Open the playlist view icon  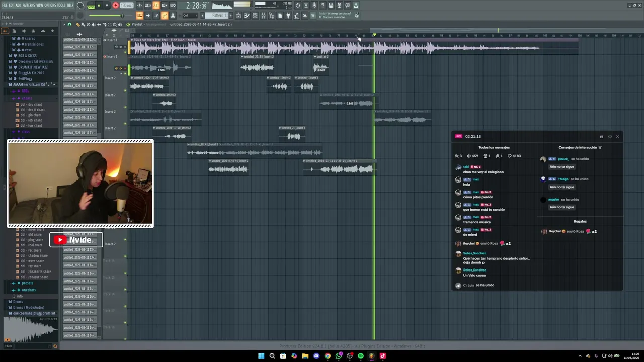(x=238, y=16)
